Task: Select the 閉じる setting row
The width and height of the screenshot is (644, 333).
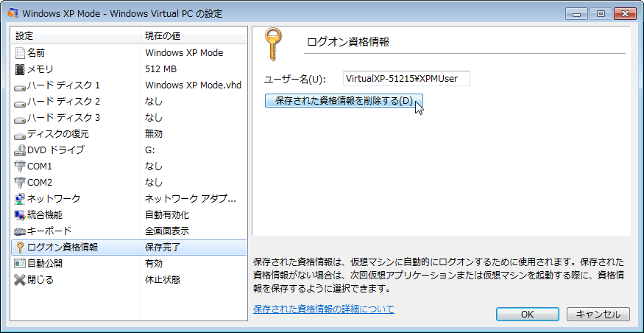Action: point(129,280)
